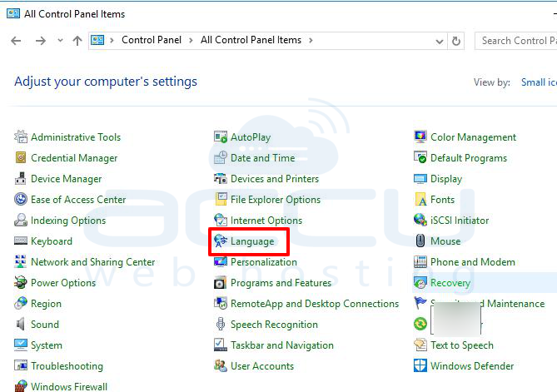The image size is (557, 392).
Task: Refresh the Control Panel view
Action: pos(456,41)
